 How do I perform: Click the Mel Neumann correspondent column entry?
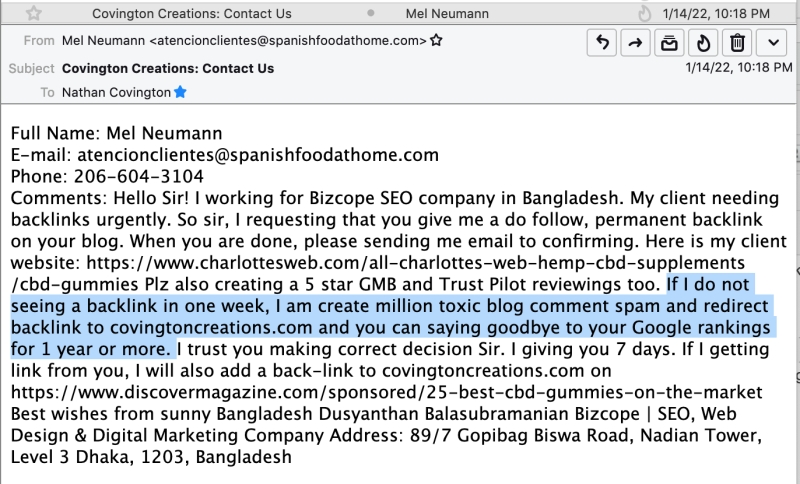[x=447, y=14]
